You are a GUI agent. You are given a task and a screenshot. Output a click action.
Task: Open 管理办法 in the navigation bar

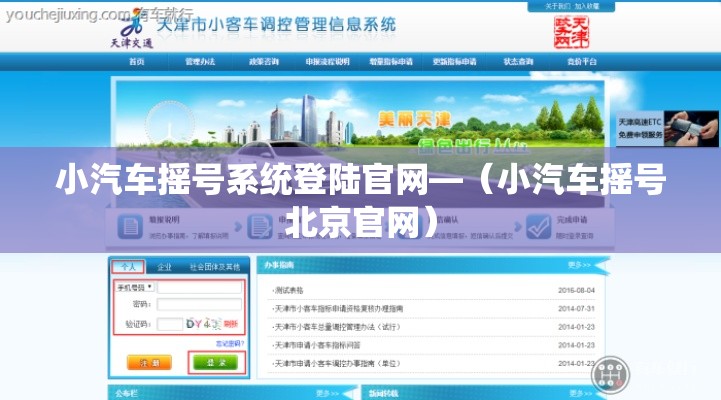point(200,62)
